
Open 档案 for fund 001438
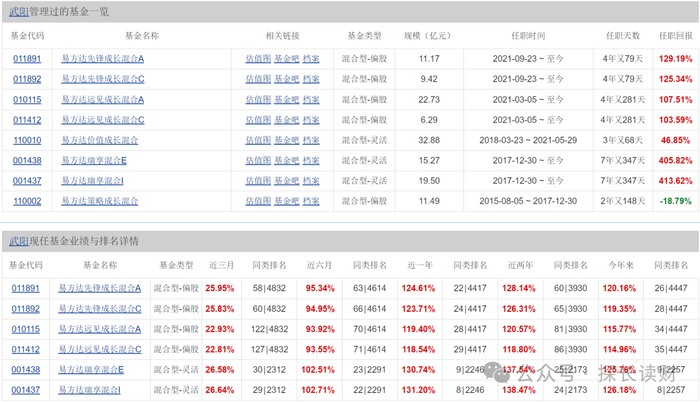pyautogui.click(x=311, y=160)
